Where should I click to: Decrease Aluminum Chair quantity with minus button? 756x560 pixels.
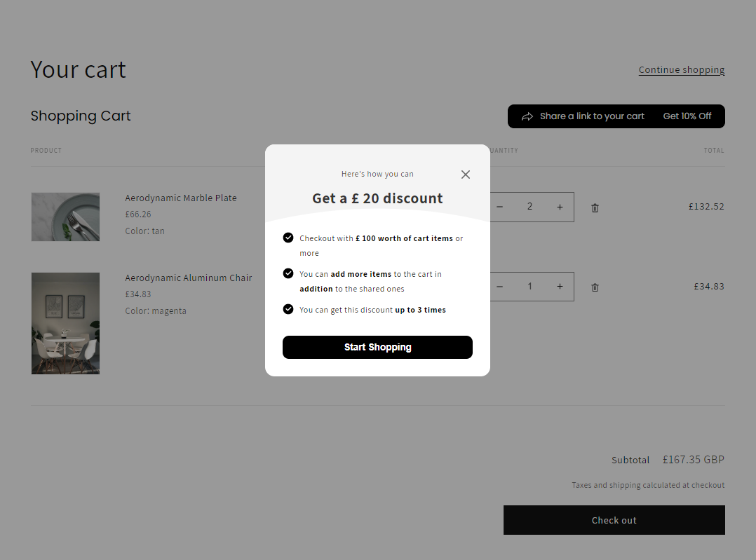point(499,286)
